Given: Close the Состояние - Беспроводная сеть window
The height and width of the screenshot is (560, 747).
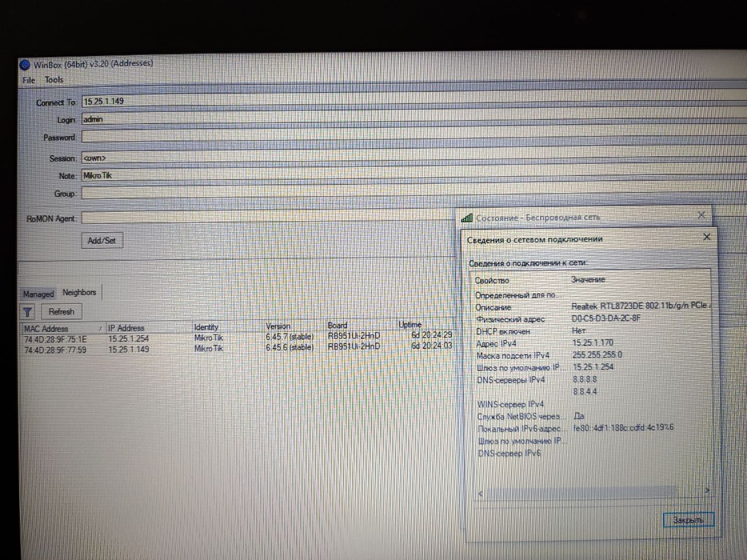Looking at the screenshot, I should [701, 215].
